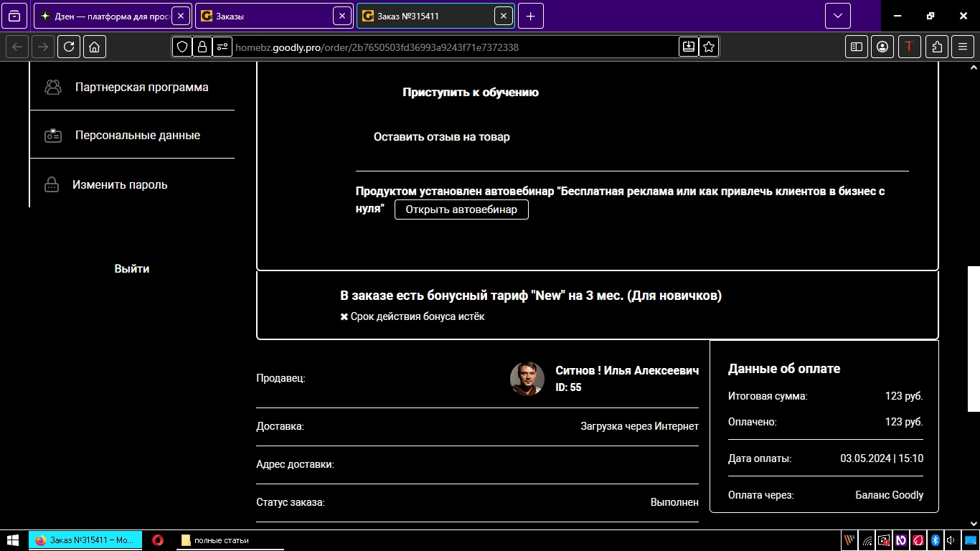Open the Opera browser from the taskbar
The width and height of the screenshot is (980, 551).
pos(158,540)
